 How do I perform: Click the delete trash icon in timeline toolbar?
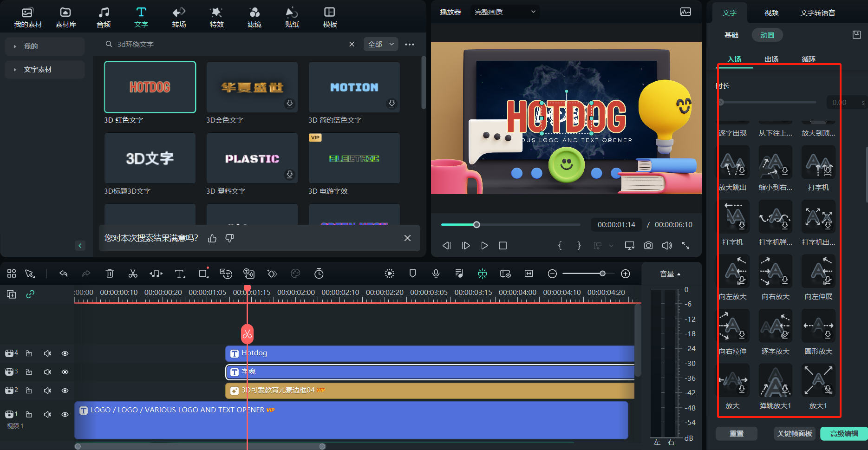[110, 274]
